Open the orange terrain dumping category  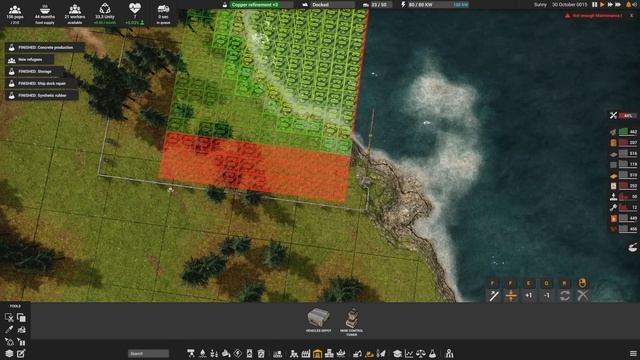coord(369,353)
